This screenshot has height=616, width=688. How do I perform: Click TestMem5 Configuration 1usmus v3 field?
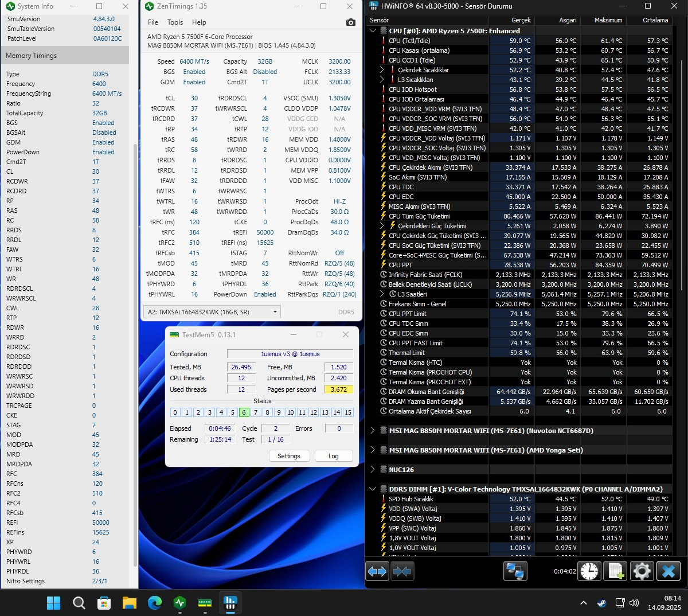point(290,354)
